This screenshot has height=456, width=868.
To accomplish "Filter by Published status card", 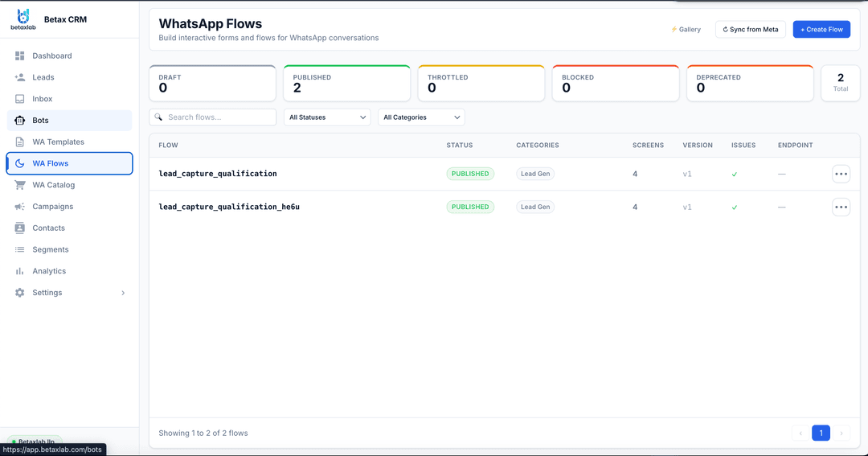I will coord(347,83).
